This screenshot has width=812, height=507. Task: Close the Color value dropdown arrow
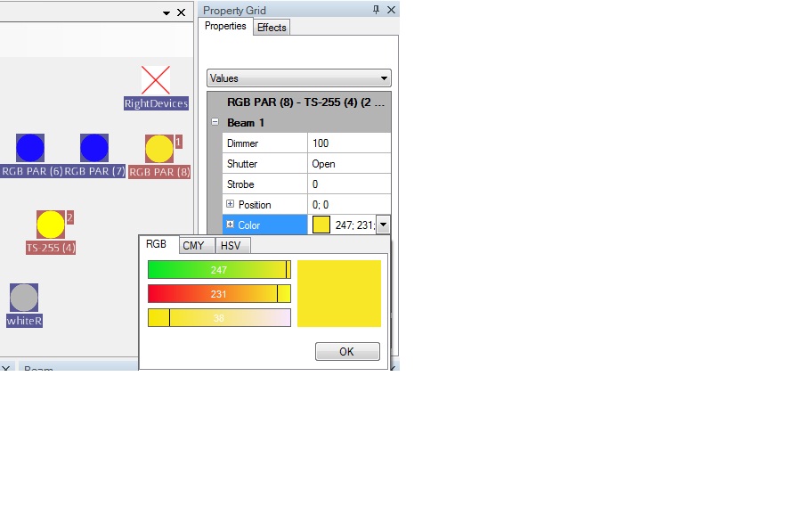tap(383, 225)
